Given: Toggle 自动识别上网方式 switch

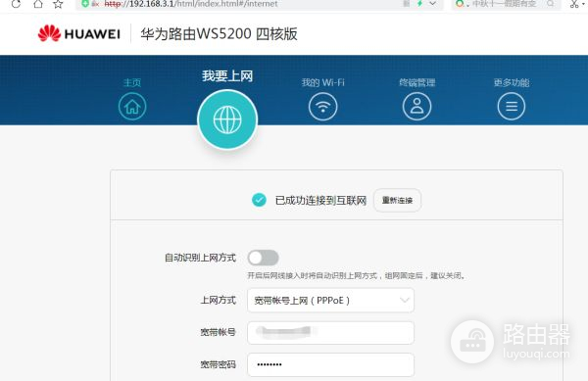Looking at the screenshot, I should point(264,258).
